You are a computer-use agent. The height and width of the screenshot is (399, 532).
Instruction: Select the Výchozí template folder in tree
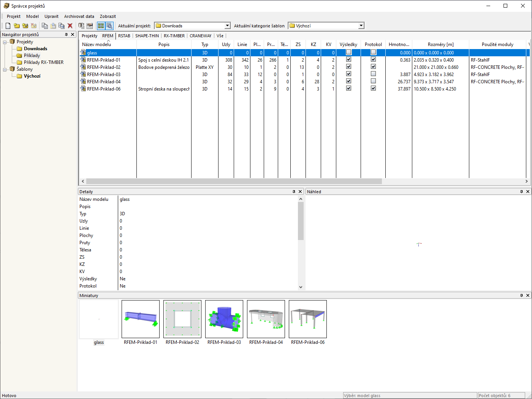pyautogui.click(x=28, y=76)
